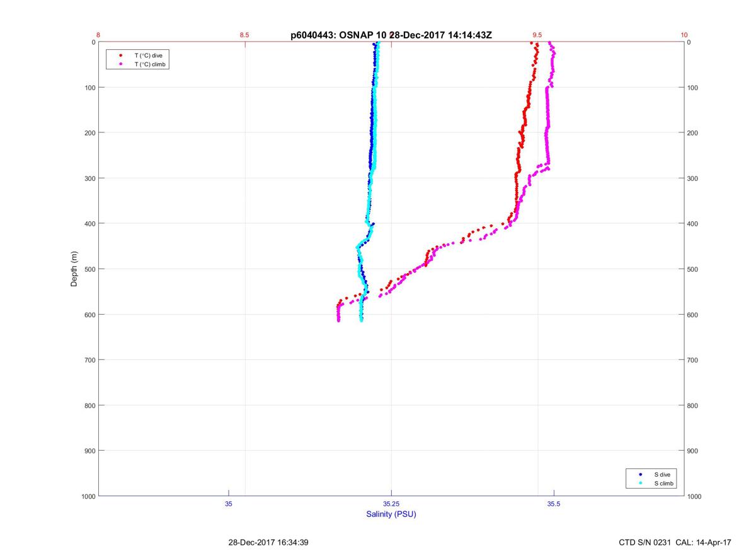Click the 'Salinity (PSU)' axis label
The width and height of the screenshot is (756, 558).
tap(391, 514)
